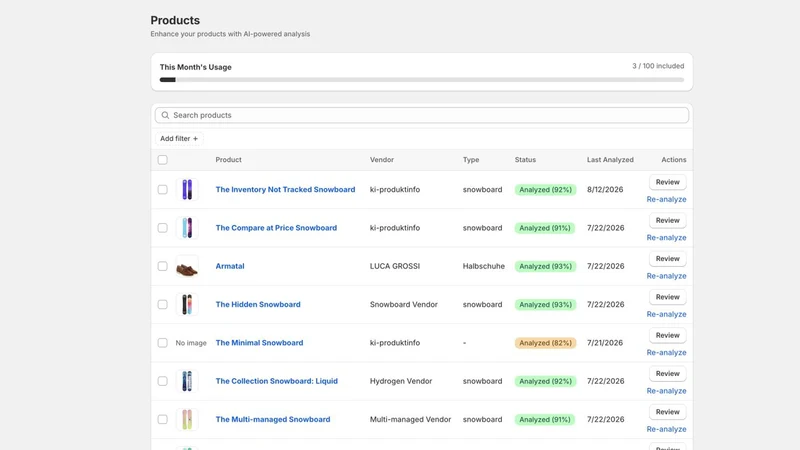The image size is (800, 450).
Task: Click the Halbschuhe type cell
Action: click(x=484, y=266)
